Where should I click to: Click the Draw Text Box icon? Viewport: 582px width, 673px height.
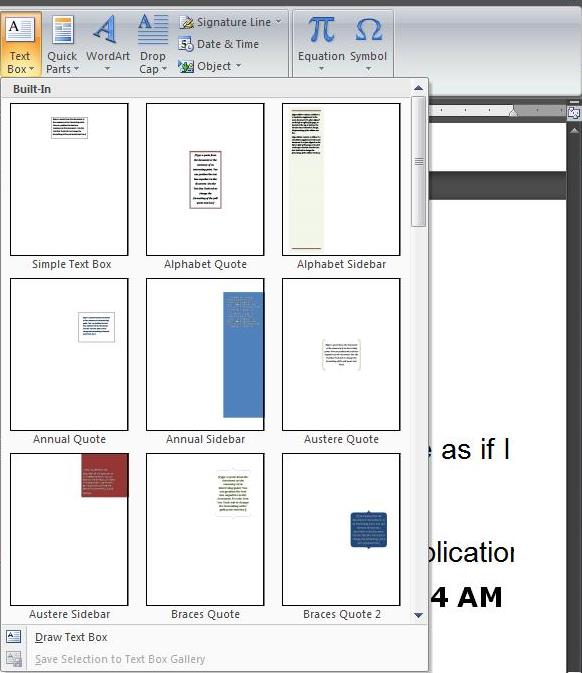tap(13, 637)
